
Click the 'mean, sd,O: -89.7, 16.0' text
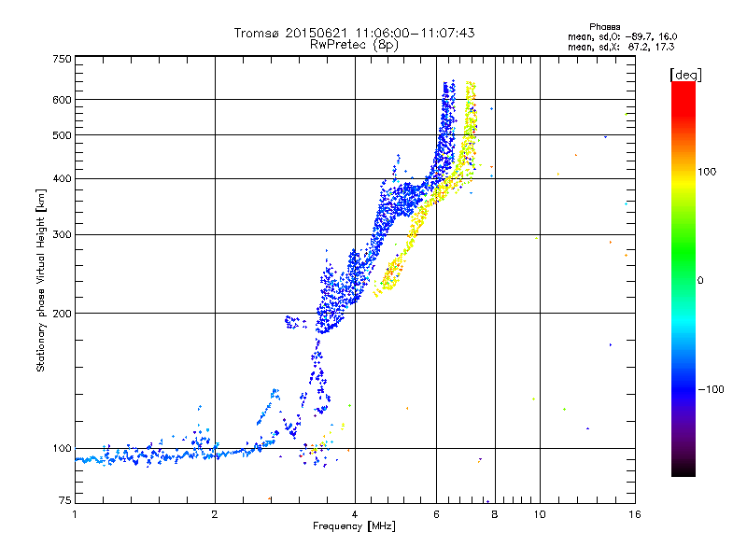pyautogui.click(x=622, y=36)
